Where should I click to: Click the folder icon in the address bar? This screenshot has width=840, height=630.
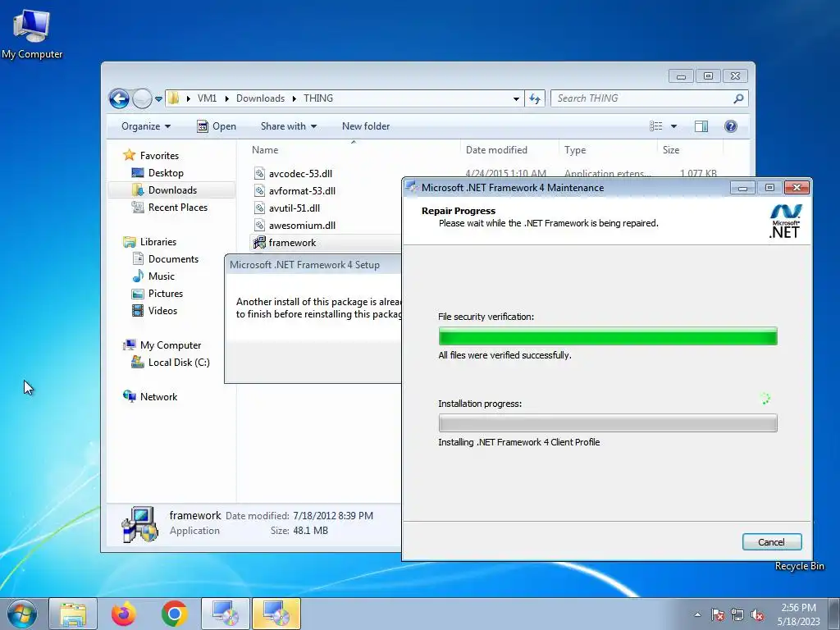coord(173,98)
